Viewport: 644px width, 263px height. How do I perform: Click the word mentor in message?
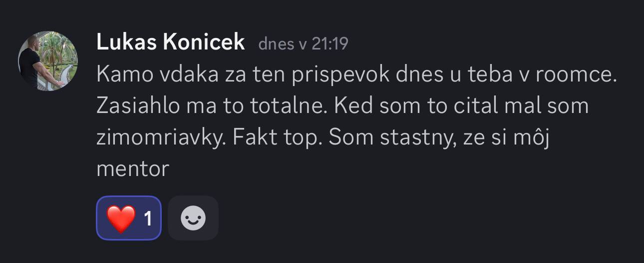click(133, 169)
